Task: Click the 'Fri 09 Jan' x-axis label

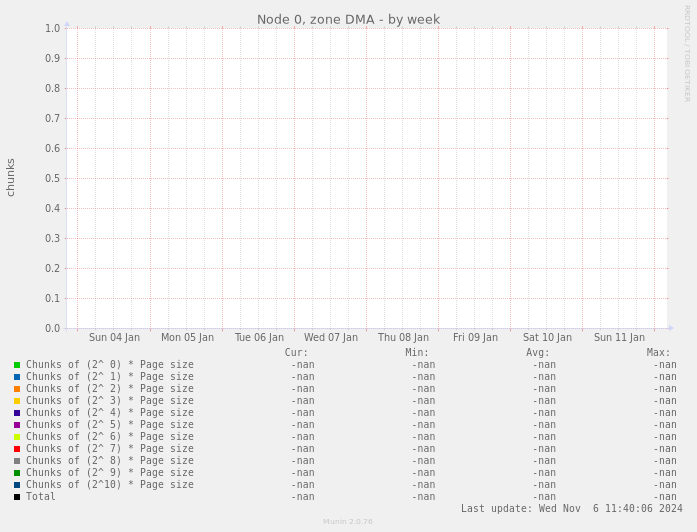Action: click(475, 338)
